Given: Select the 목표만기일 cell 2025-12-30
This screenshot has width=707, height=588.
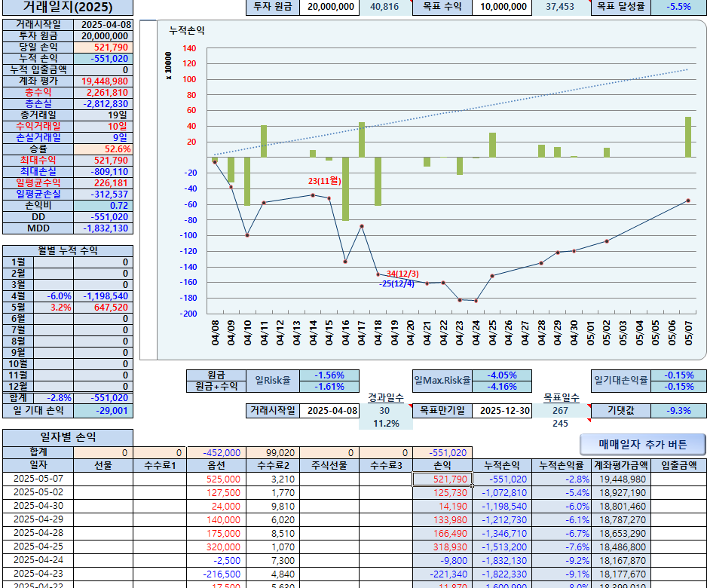Looking at the screenshot, I should (x=502, y=410).
